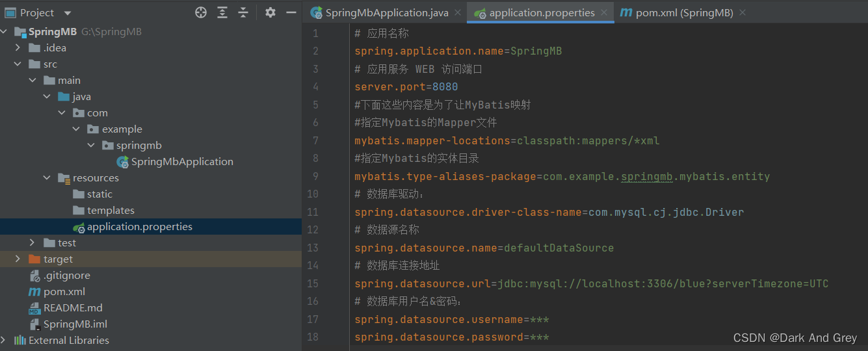Expand the target folder
This screenshot has height=351, width=868.
[18, 259]
